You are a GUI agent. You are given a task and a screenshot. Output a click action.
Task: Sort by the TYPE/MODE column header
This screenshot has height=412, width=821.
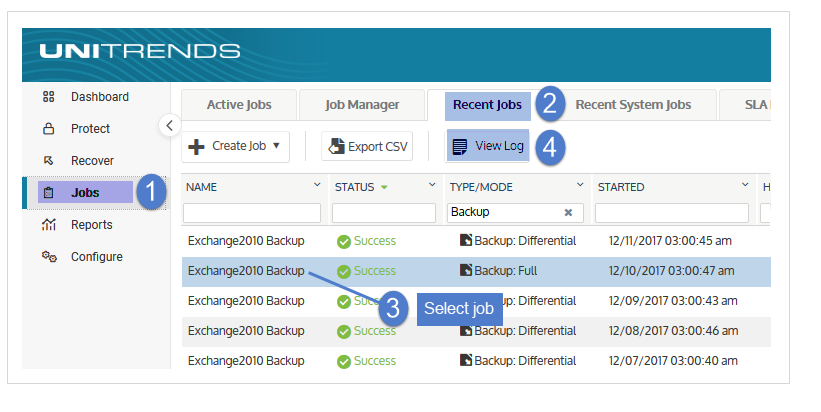click(481, 187)
